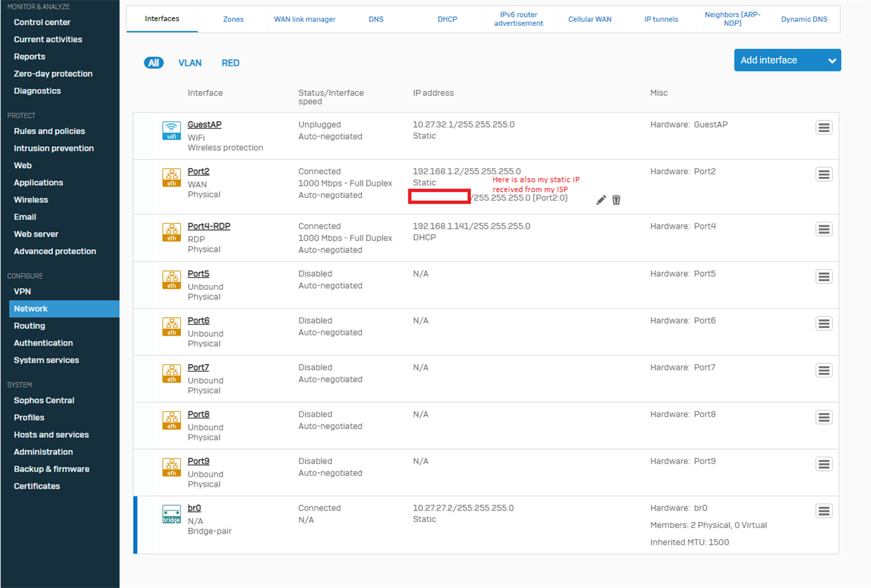Viewport: 871px width, 588px height.
Task: Open the hamburger menu for Port6 row
Action: [823, 324]
